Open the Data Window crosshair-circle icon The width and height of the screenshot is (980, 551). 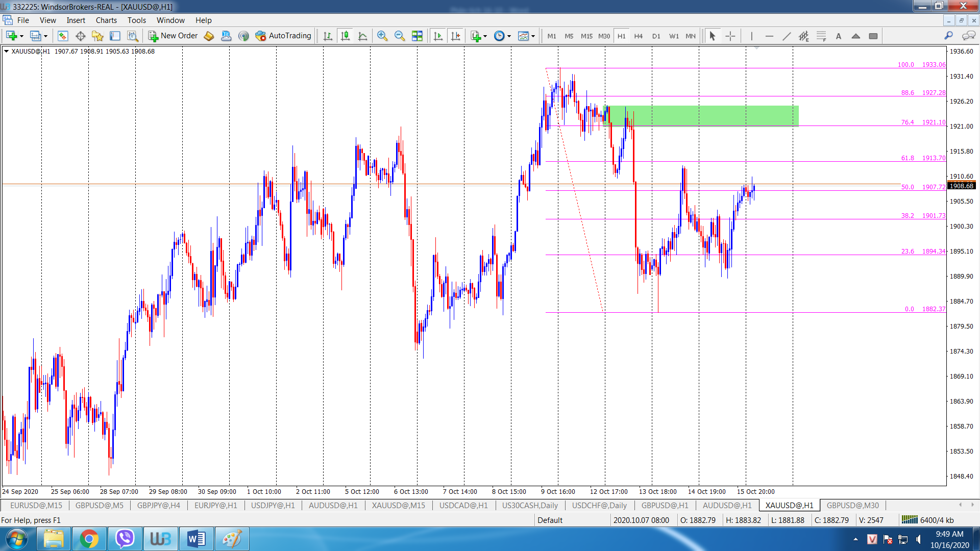[80, 36]
